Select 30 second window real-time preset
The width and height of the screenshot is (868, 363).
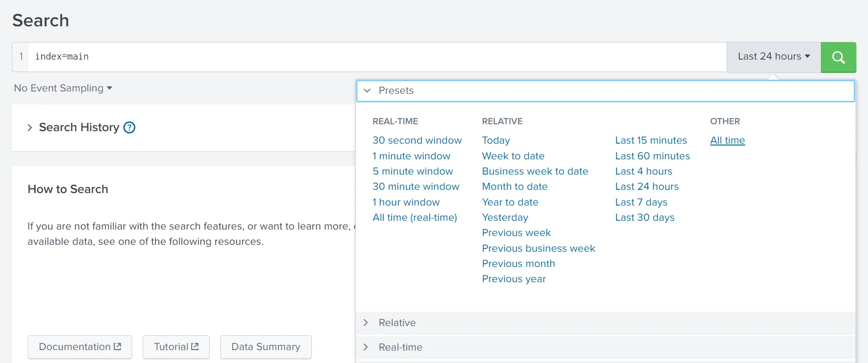(x=417, y=140)
